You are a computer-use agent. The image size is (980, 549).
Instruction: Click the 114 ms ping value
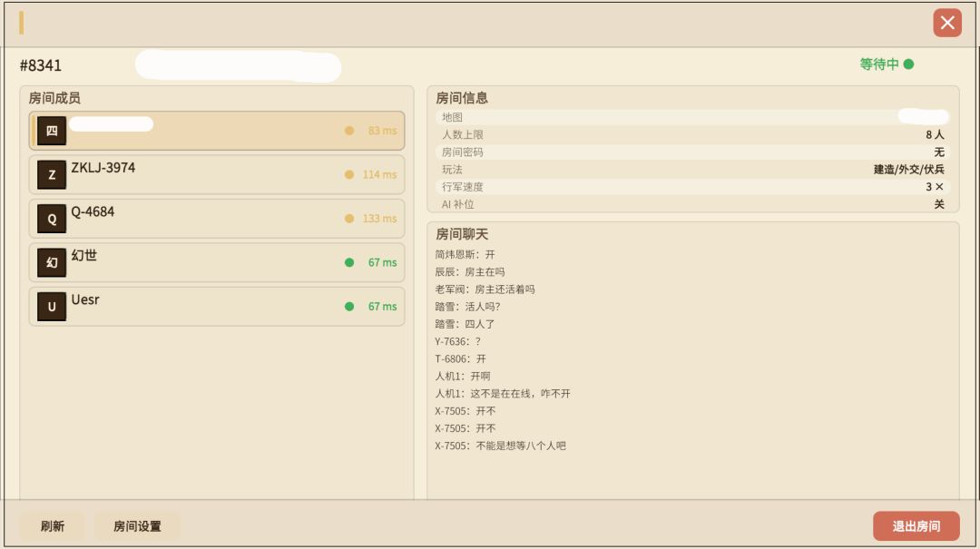[379, 174]
